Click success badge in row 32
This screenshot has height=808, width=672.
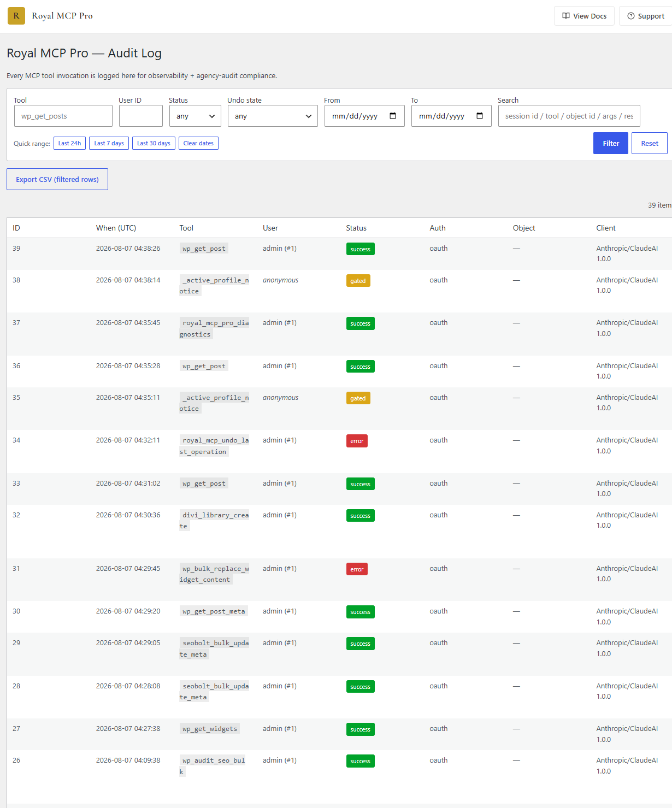(361, 516)
